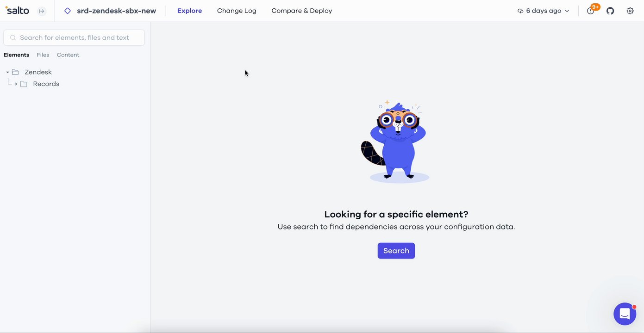Collapse sidebar with the arrow icon

point(42,11)
